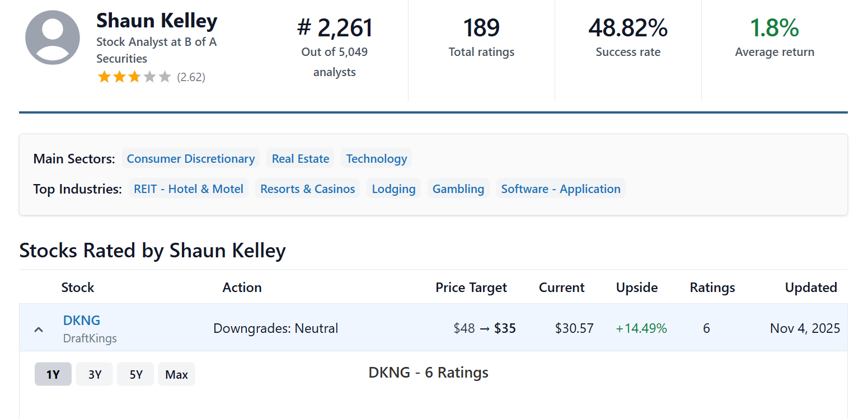Select the Max timeframe option
Screen dimensions: 868x419
176,374
